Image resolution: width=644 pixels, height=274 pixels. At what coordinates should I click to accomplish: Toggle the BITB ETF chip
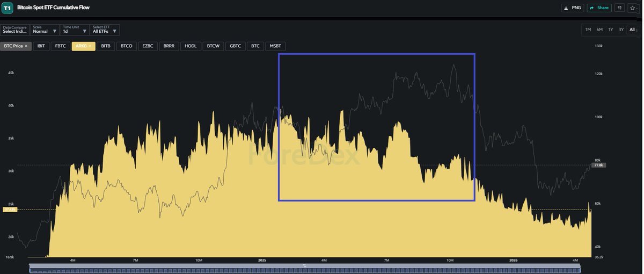point(106,46)
